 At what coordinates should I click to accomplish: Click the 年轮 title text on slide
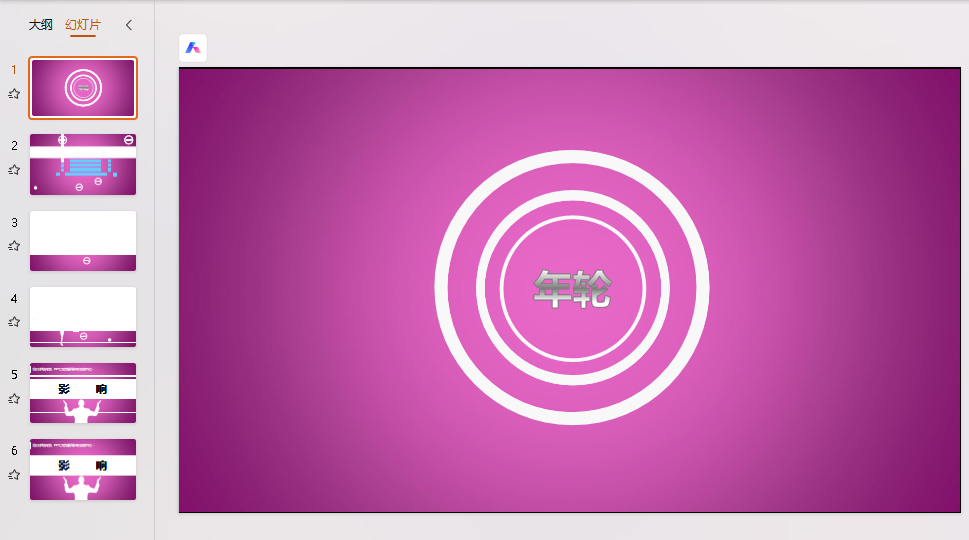[572, 289]
